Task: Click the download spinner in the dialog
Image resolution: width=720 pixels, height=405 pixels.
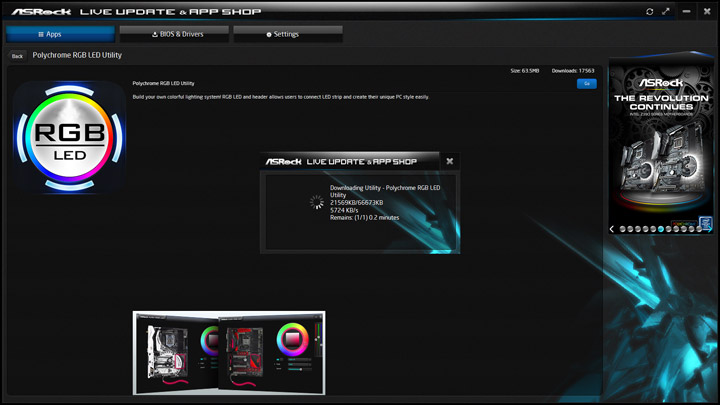Action: 316,202
